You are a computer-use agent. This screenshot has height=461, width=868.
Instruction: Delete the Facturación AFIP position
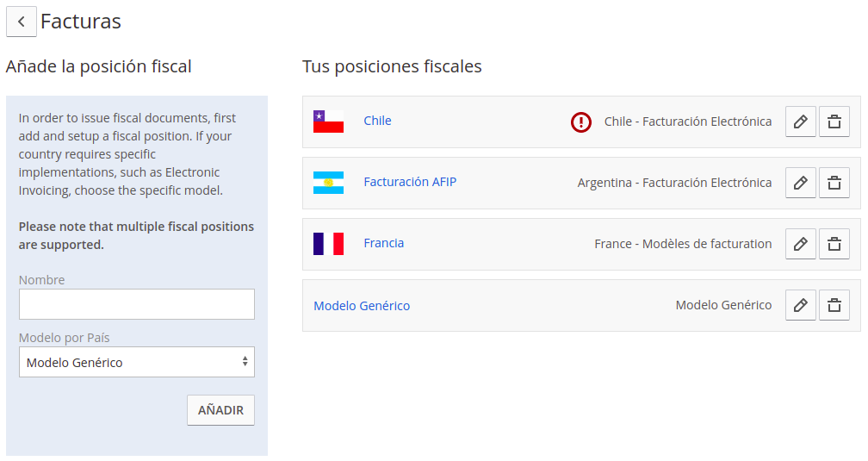coord(834,183)
